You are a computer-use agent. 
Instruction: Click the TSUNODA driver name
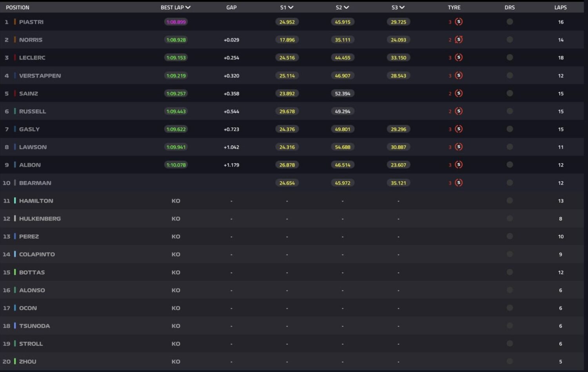[34, 326]
